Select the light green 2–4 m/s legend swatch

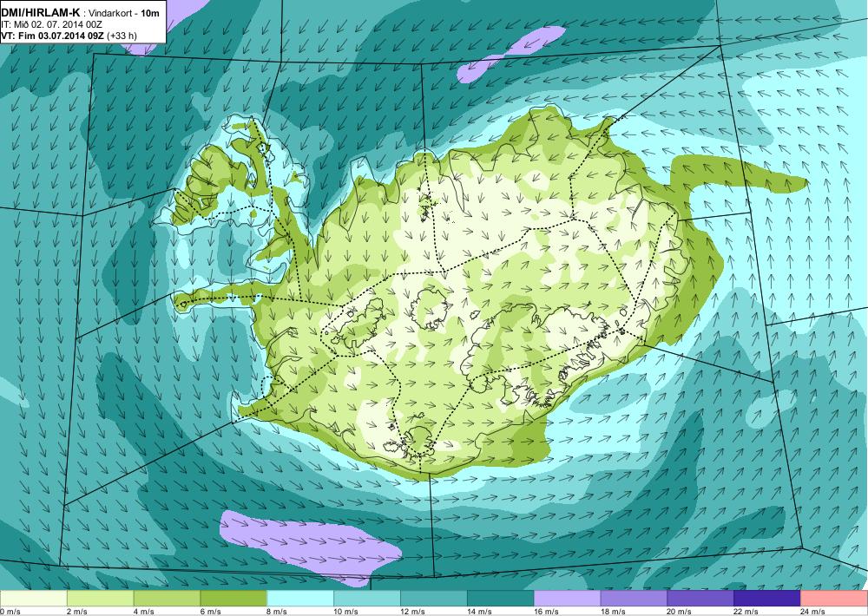pos(100,599)
